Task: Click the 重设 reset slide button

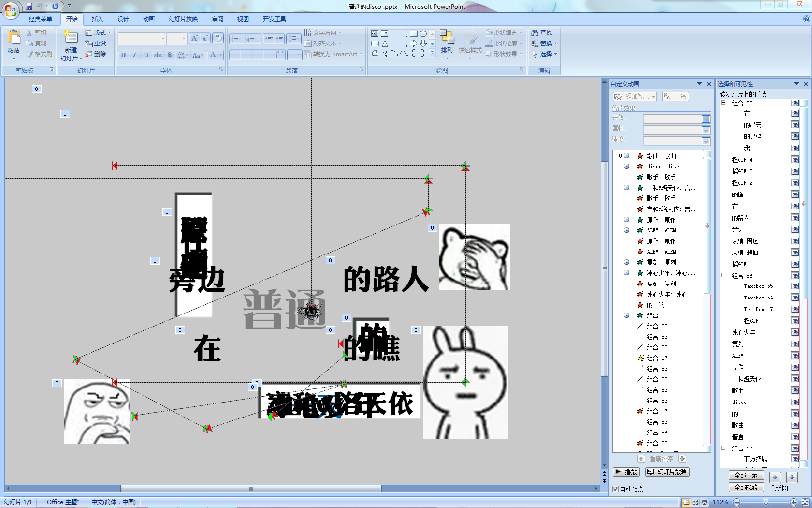Action: click(96, 44)
